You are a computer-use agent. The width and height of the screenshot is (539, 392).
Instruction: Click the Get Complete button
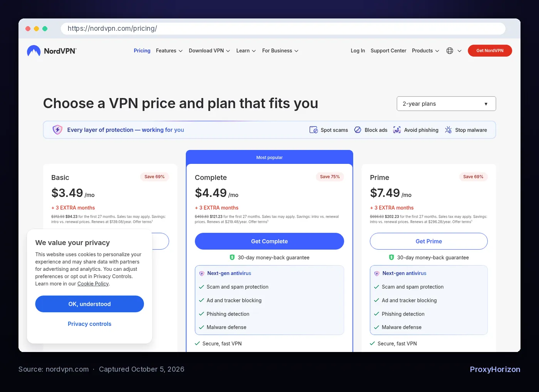click(x=269, y=241)
